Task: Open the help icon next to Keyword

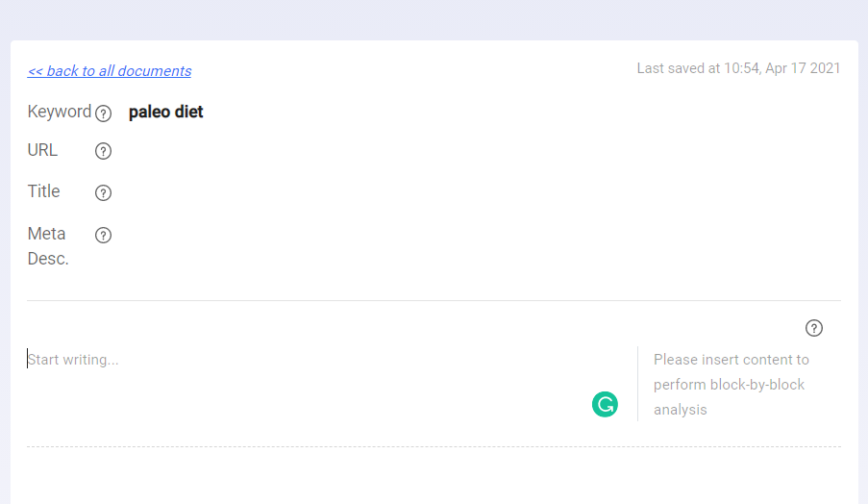Action: click(103, 113)
